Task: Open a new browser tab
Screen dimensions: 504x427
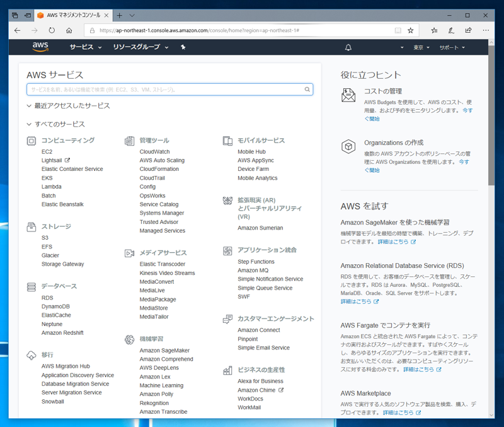Action: point(119,15)
